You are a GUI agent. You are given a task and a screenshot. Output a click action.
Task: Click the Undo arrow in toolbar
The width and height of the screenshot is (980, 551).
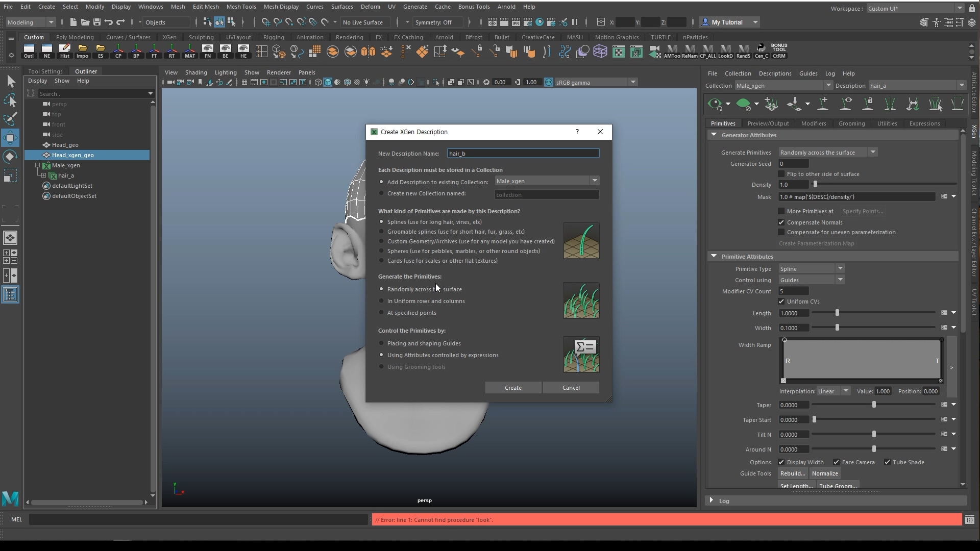[108, 22]
